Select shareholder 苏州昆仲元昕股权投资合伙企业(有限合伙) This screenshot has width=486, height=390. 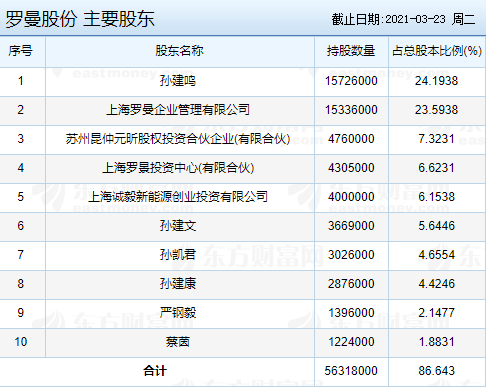pos(178,139)
